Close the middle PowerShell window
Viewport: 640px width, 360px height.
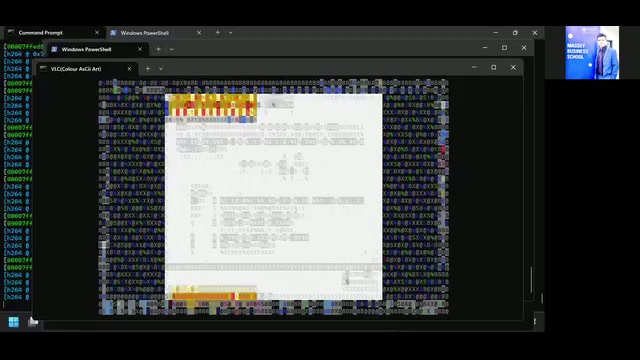(524, 48)
